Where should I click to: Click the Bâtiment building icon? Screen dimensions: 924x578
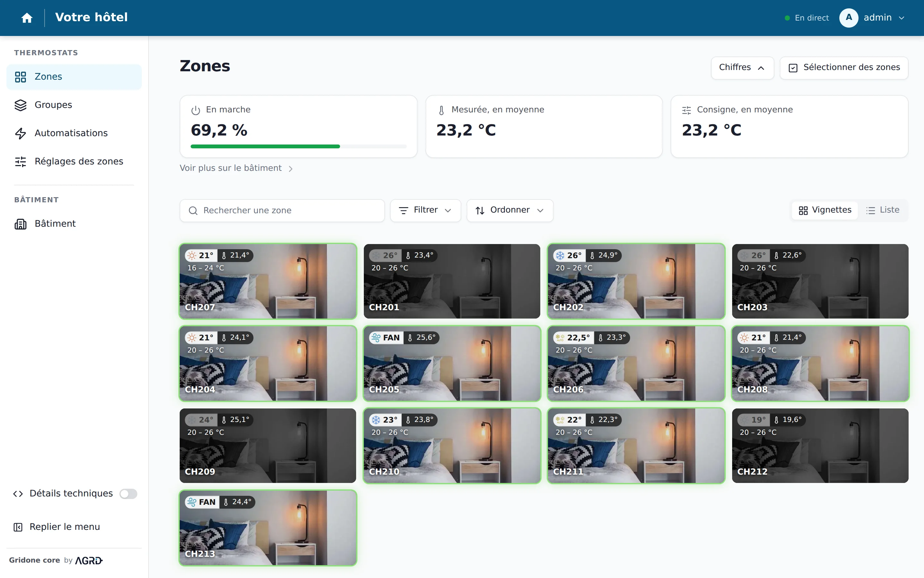(21, 224)
